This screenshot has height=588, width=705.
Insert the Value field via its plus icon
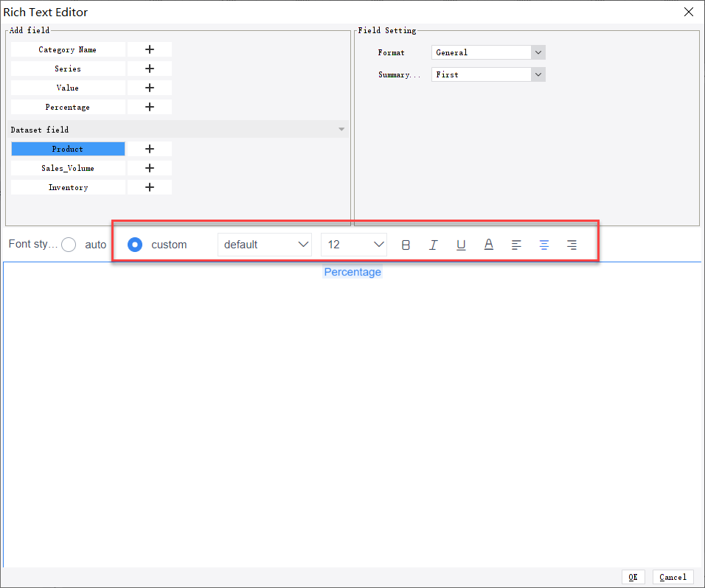149,88
